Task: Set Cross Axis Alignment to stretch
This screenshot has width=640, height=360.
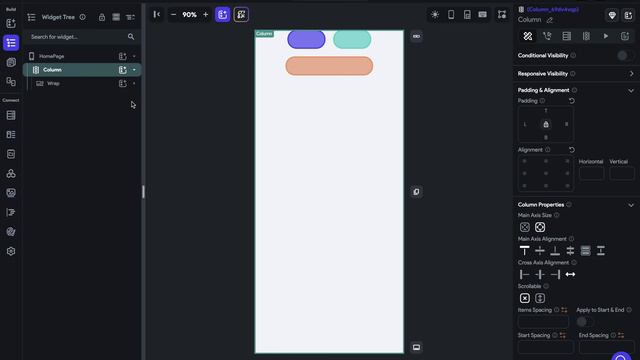Action: coord(570,274)
